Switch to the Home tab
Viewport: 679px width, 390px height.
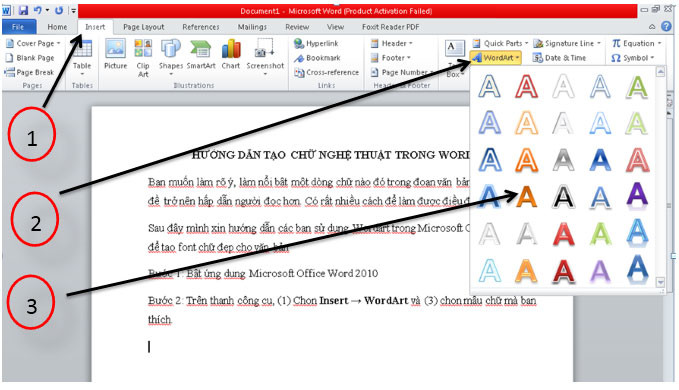pyautogui.click(x=57, y=27)
